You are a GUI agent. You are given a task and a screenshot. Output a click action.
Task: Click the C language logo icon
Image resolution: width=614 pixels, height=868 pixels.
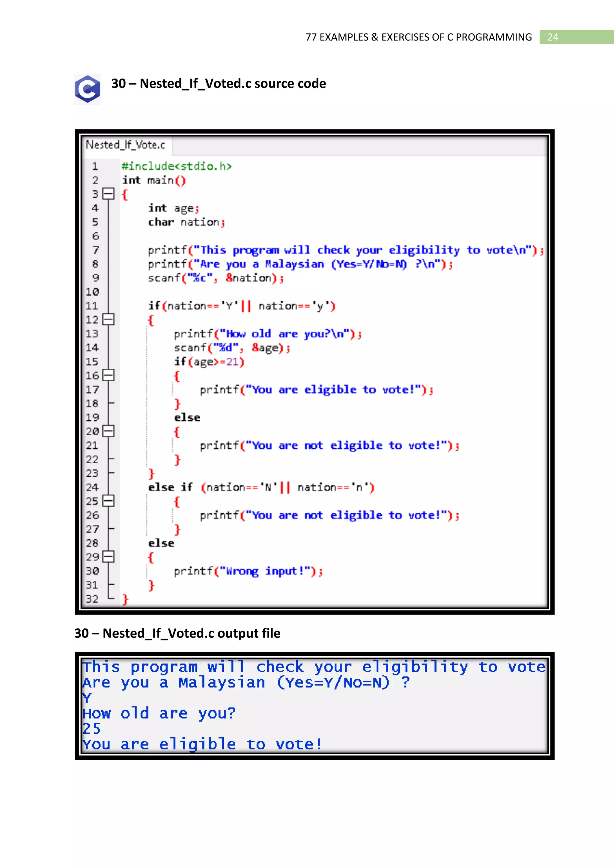(87, 89)
